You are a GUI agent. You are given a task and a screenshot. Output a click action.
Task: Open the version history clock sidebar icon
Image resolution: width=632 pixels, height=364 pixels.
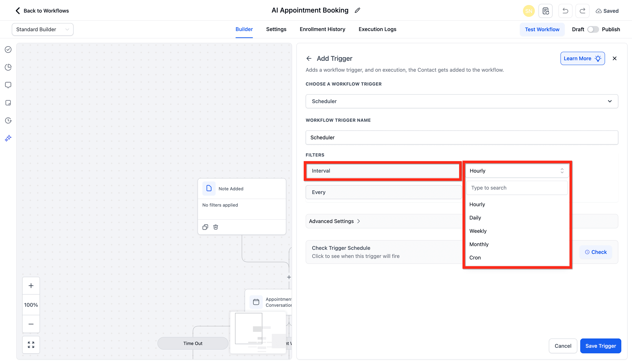click(x=8, y=120)
